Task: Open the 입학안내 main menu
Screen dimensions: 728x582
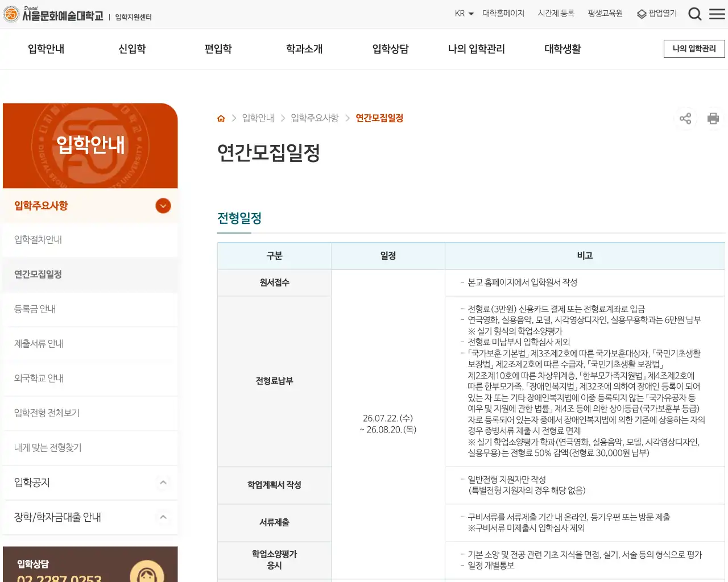Action: (x=46, y=49)
